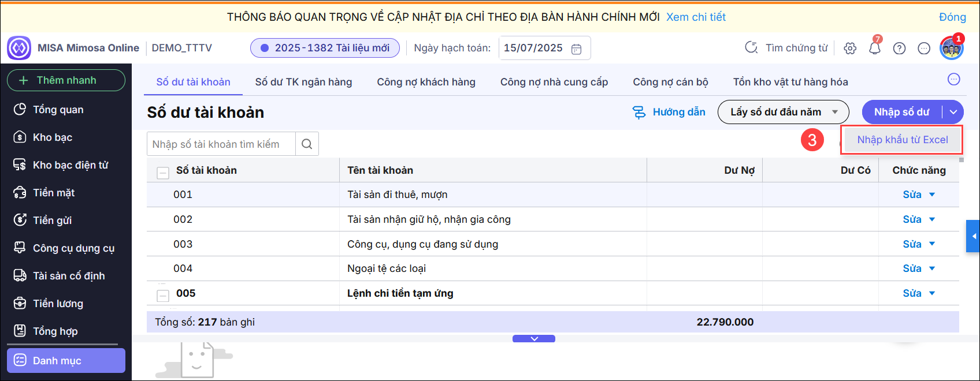Screen dimensions: 980x381
Task: Click the Hướng dẫn guide icon
Action: click(x=639, y=113)
